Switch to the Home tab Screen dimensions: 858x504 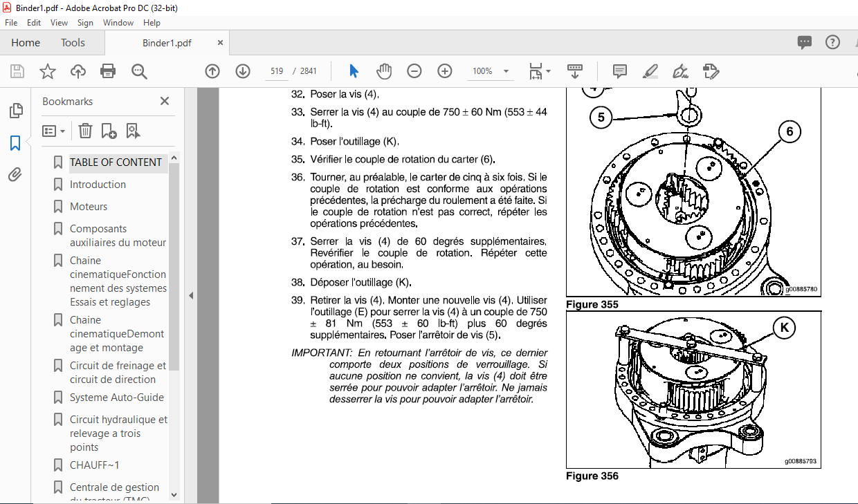click(26, 43)
